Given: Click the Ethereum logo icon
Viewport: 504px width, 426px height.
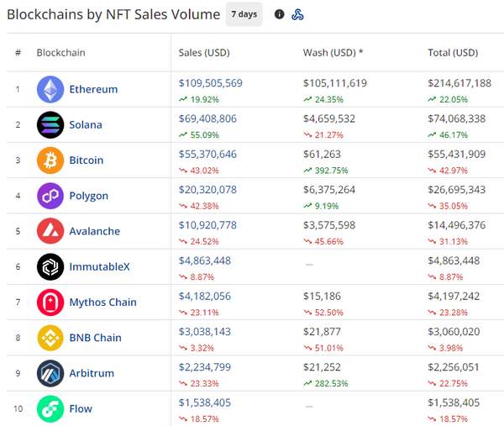Looking at the screenshot, I should click(50, 89).
